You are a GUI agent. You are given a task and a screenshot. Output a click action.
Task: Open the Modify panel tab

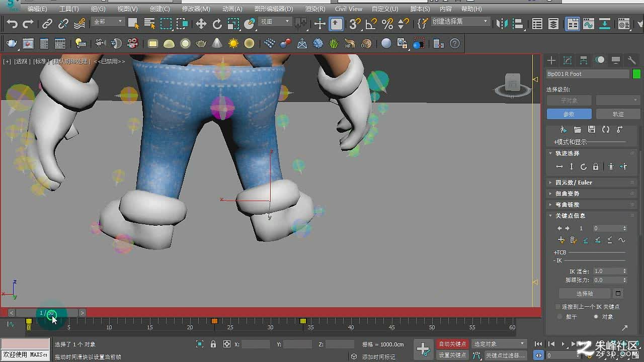point(568,60)
